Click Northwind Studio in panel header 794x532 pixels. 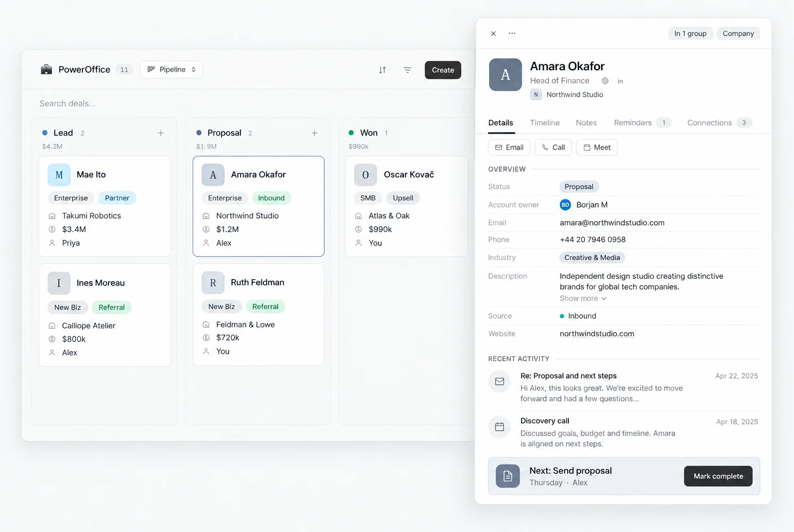pos(575,95)
